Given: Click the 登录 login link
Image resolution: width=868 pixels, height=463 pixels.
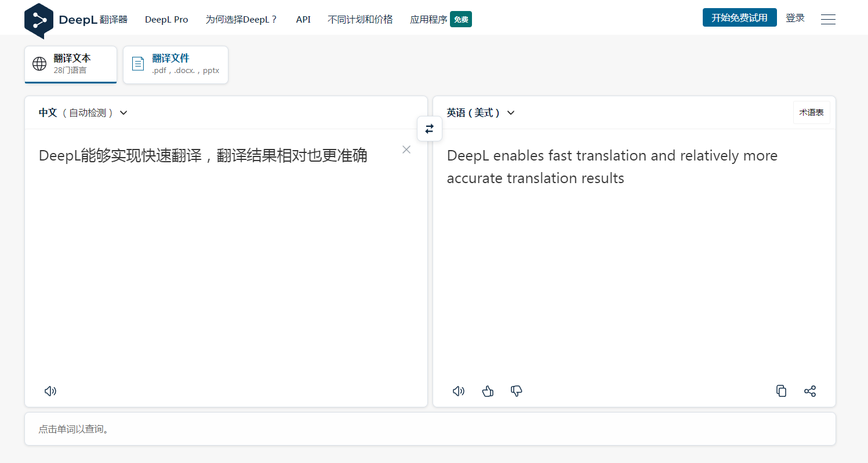Looking at the screenshot, I should (x=795, y=18).
